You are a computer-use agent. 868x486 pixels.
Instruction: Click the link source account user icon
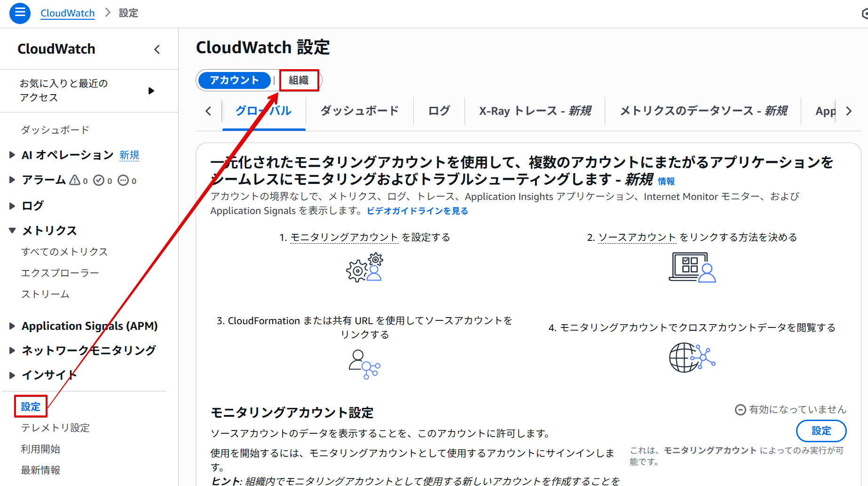tap(364, 364)
